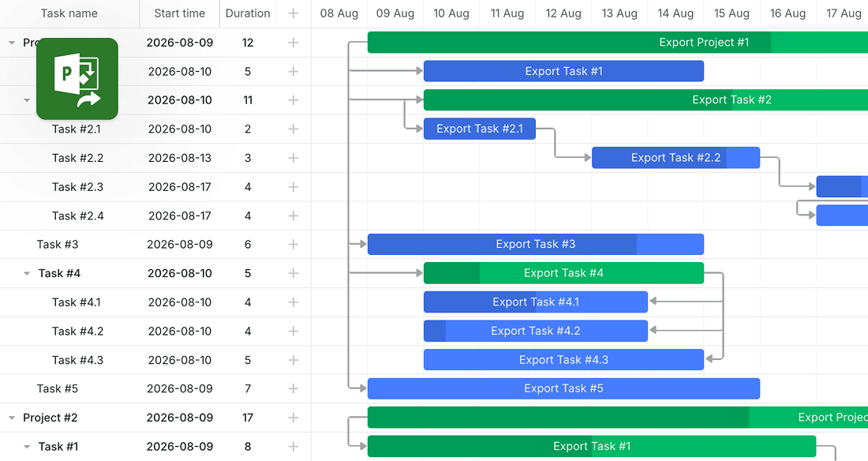Viewport: 868px width, 461px height.
Task: Select the Export Task #4.3 bar
Action: [x=563, y=360]
